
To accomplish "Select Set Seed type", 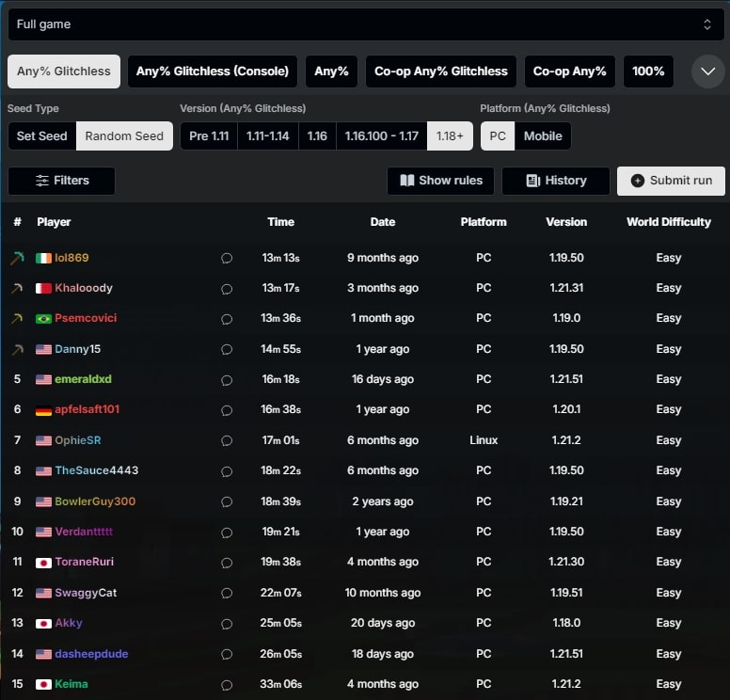I will (42, 135).
